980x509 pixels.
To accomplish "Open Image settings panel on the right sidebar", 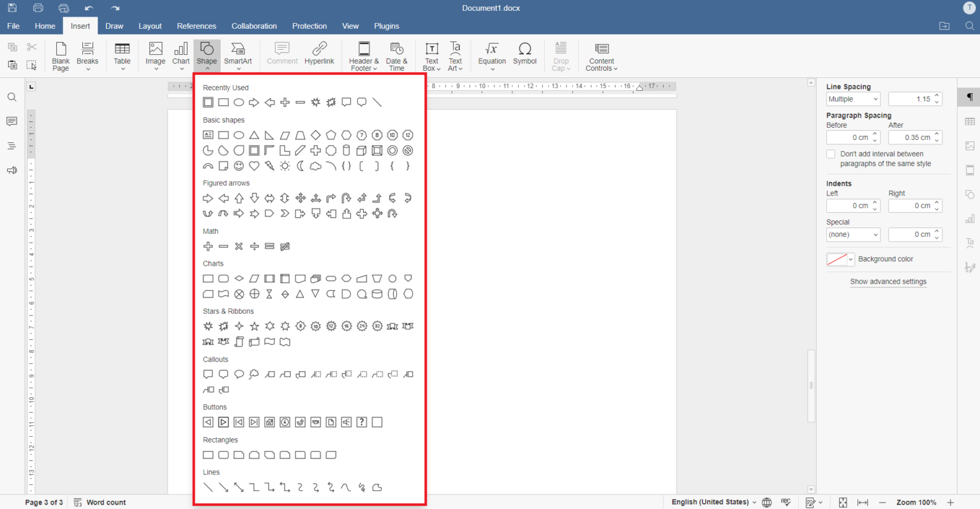I will 970,146.
